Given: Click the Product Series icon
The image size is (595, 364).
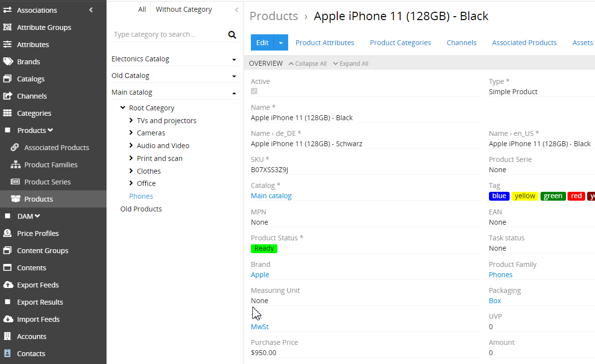Looking at the screenshot, I should (x=15, y=182).
